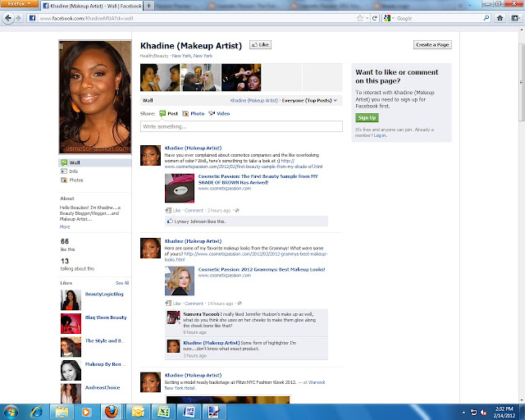The width and height of the screenshot is (525, 420).
Task: Click Sumera Yacoob commenter name
Action: tap(201, 314)
